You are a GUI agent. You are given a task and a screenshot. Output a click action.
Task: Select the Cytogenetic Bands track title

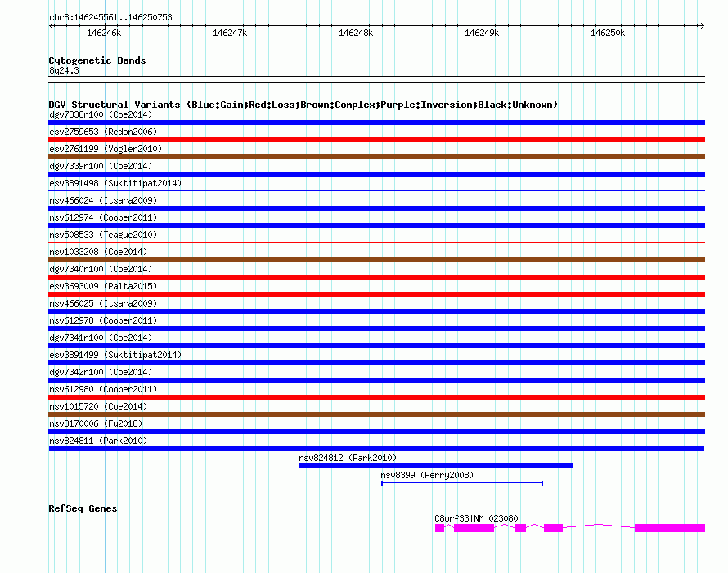[97, 60]
